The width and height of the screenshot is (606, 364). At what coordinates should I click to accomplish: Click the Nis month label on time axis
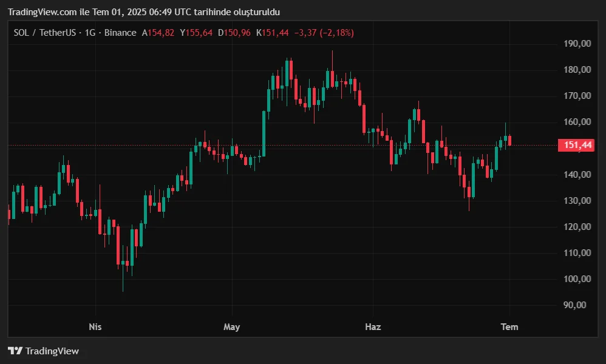95,327
